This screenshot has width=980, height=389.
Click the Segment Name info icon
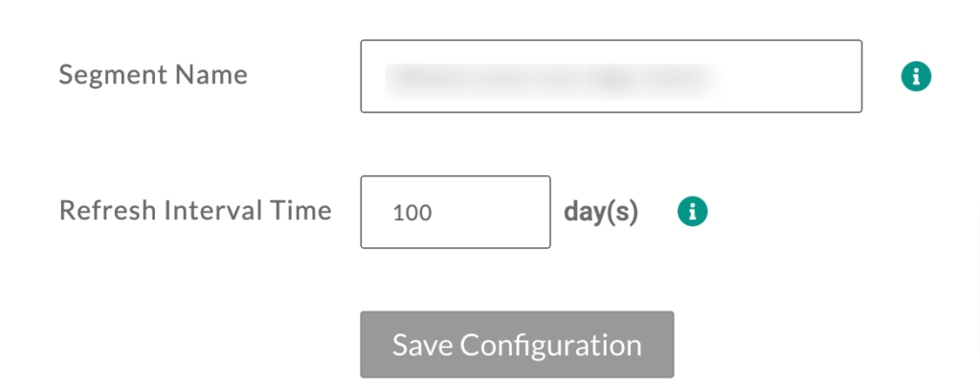point(916,77)
